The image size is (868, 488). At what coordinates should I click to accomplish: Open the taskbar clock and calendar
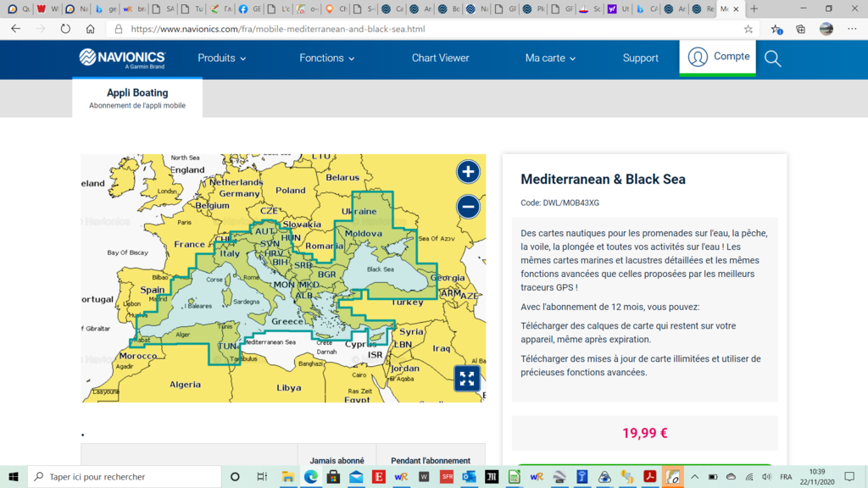pos(817,476)
